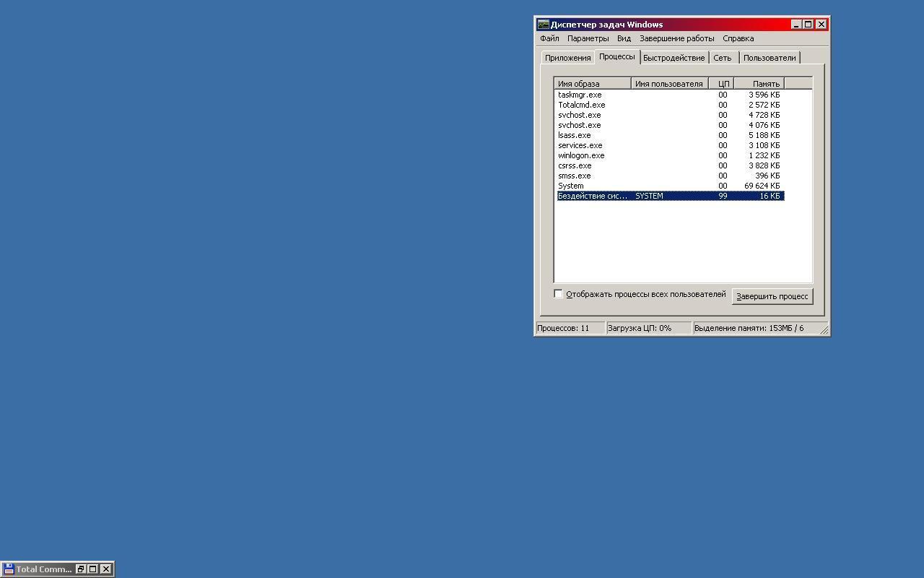Select the smss.exe process row
The image size is (924, 578).
670,176
